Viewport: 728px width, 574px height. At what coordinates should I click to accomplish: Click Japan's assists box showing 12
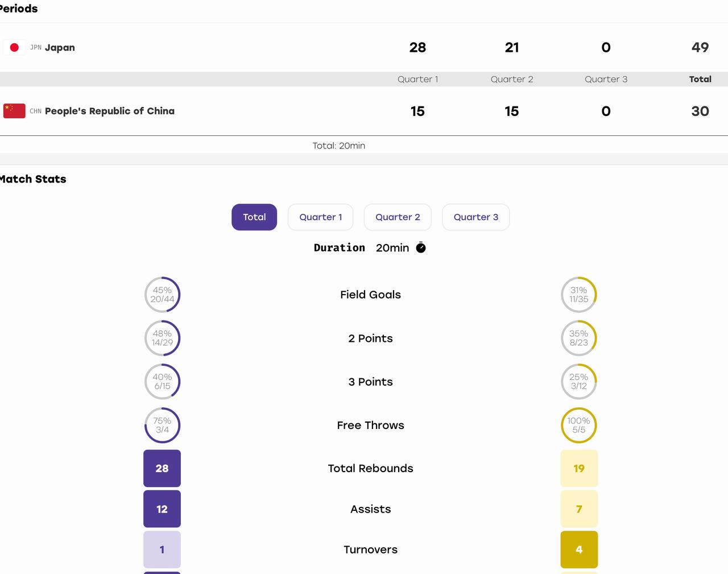(162, 509)
